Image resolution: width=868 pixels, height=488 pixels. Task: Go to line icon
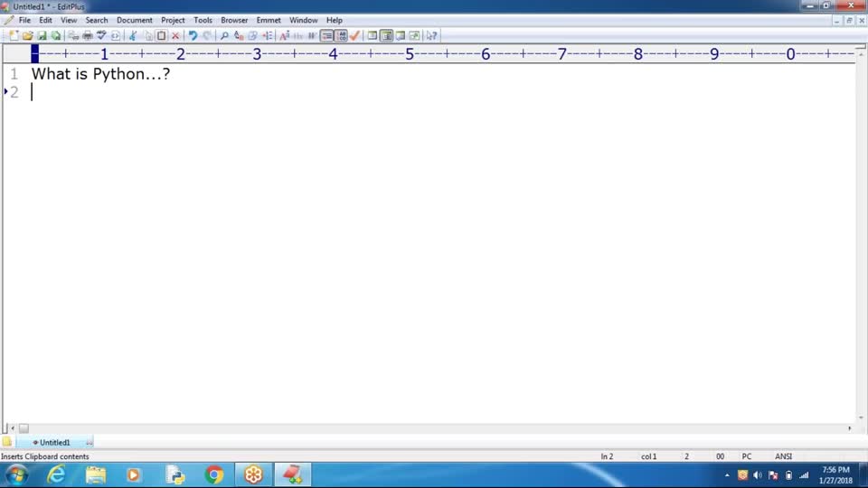pos(267,36)
